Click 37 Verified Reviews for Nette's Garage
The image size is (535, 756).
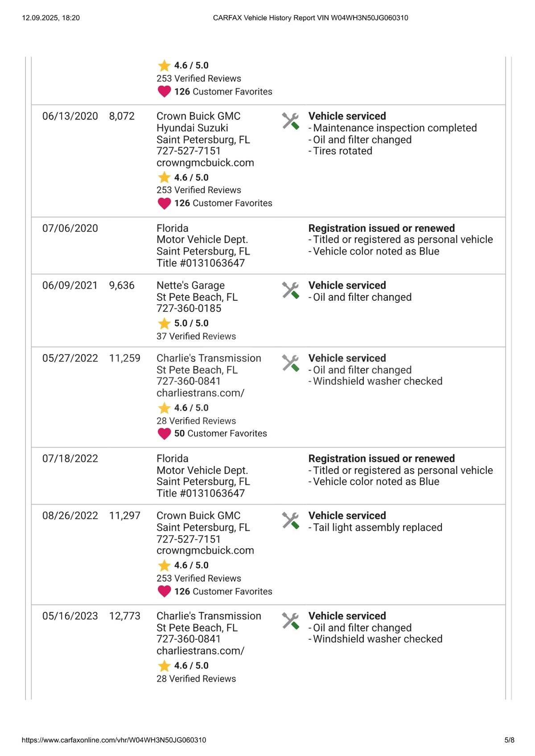[x=196, y=336]
